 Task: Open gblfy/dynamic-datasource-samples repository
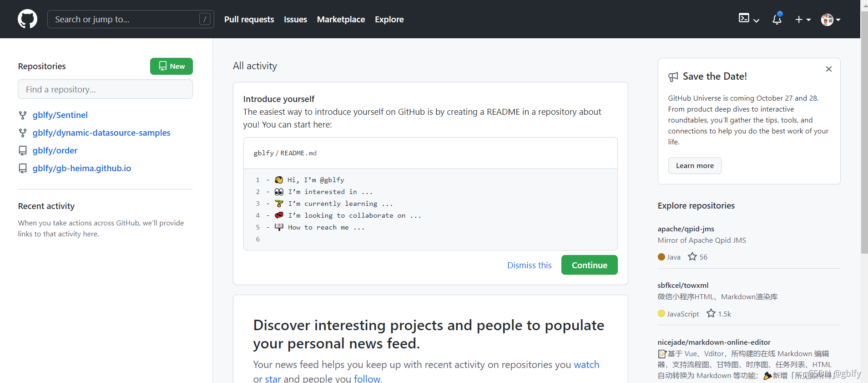101,133
